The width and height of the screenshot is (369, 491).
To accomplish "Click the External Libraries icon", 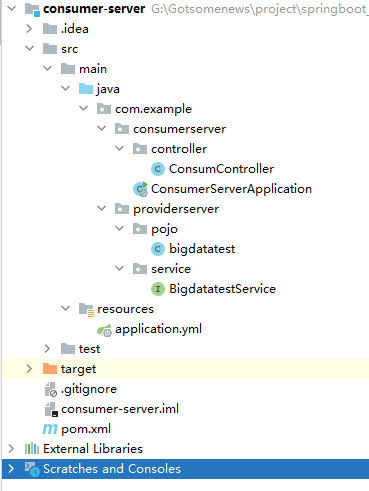I will pyautogui.click(x=32, y=449).
